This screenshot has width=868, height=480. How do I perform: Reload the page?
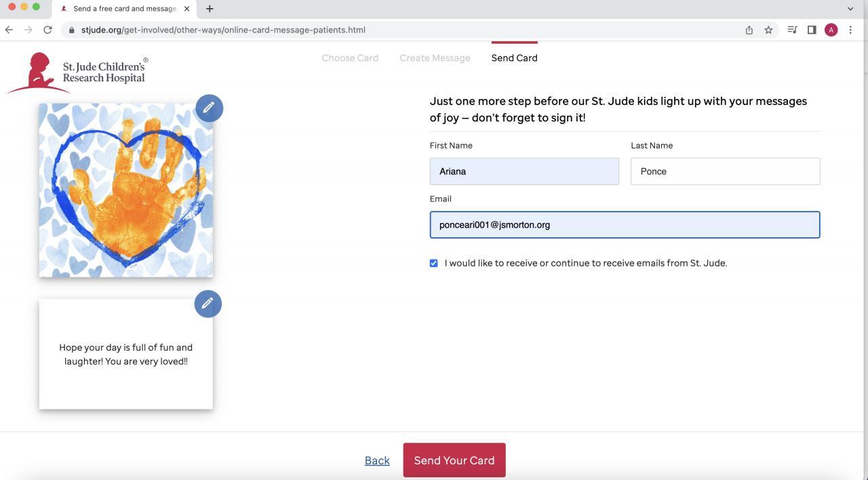click(x=47, y=30)
